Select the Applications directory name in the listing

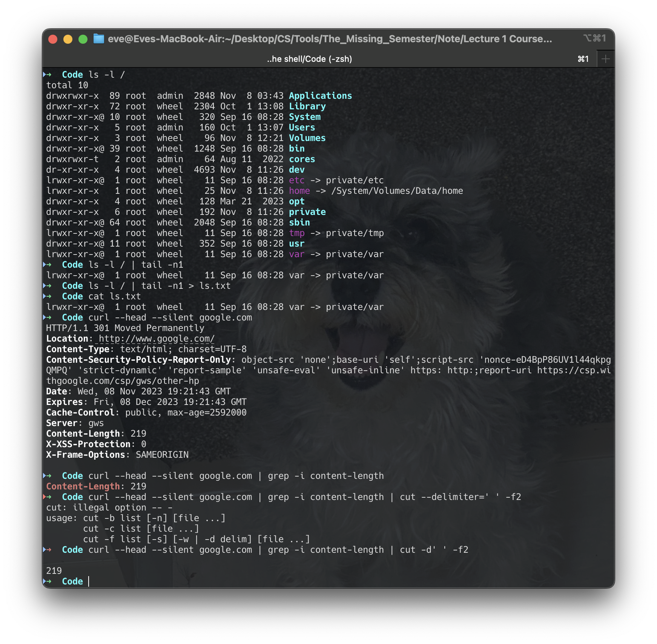(x=320, y=96)
